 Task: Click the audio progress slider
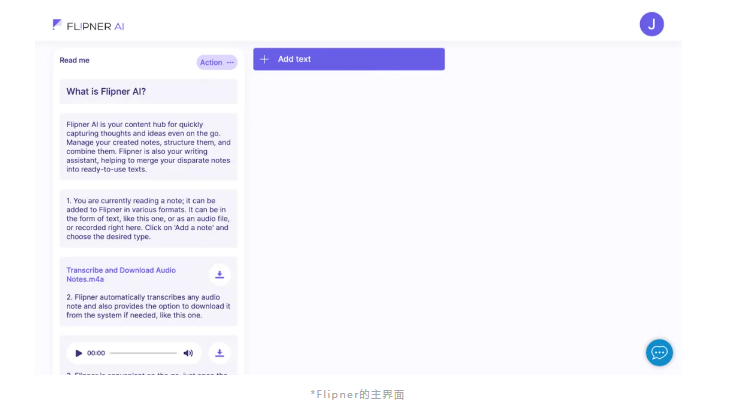pos(143,353)
